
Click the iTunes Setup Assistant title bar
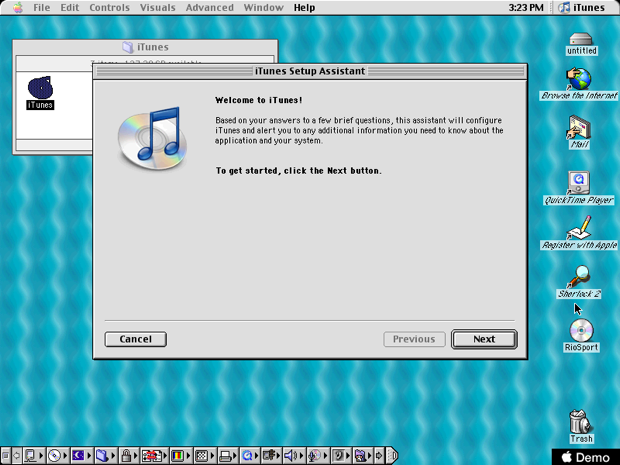310,71
